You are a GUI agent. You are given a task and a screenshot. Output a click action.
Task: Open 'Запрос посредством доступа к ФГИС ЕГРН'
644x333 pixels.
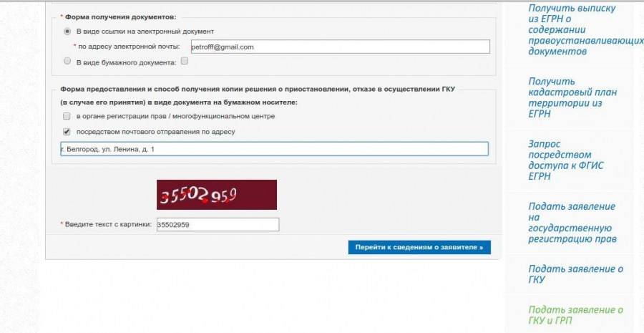pos(566,160)
